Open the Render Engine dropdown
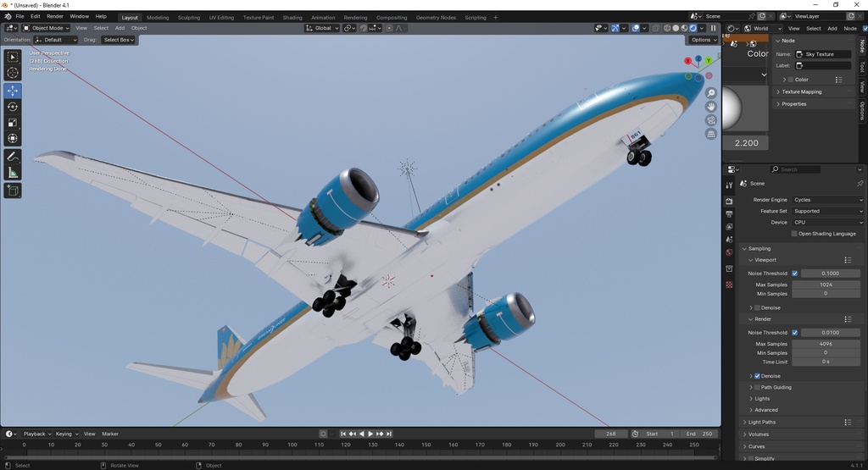868x470 pixels. tap(827, 200)
